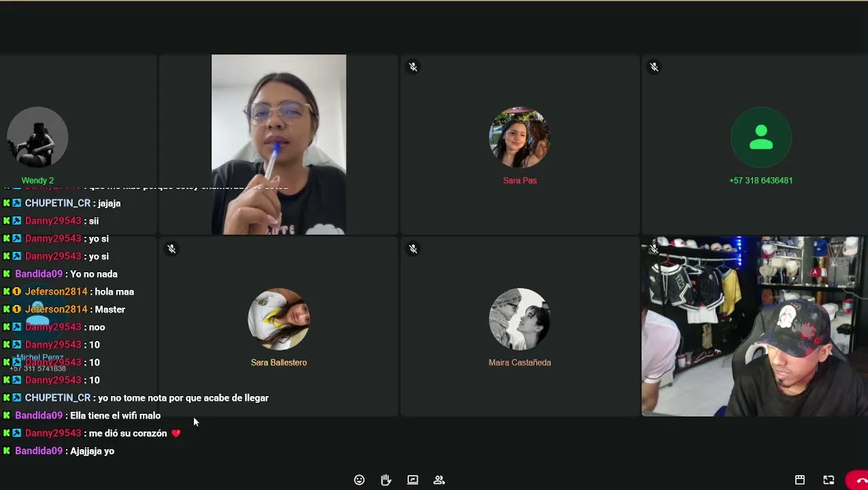This screenshot has width=868, height=490.
Task: Click the phone number +57 318 6436481
Action: [x=761, y=180]
